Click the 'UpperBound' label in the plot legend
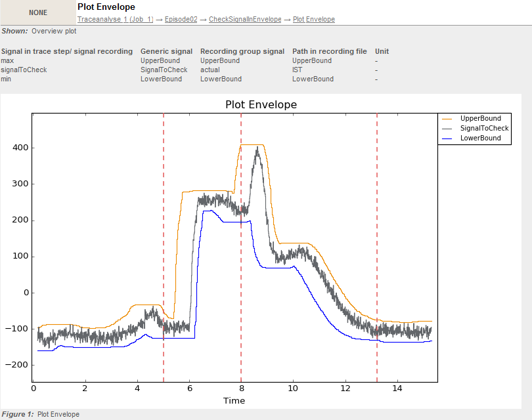 click(x=480, y=118)
